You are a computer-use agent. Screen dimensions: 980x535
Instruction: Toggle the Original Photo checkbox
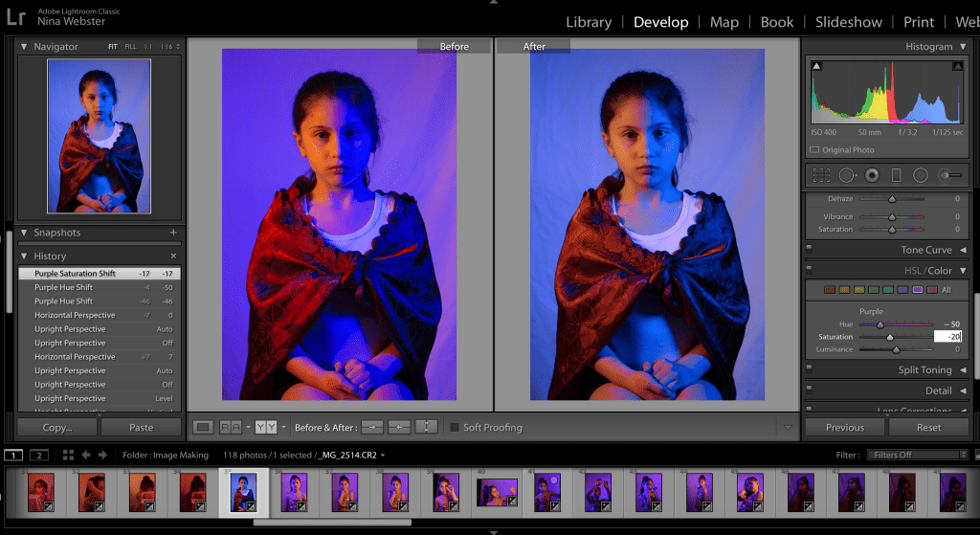[814, 150]
